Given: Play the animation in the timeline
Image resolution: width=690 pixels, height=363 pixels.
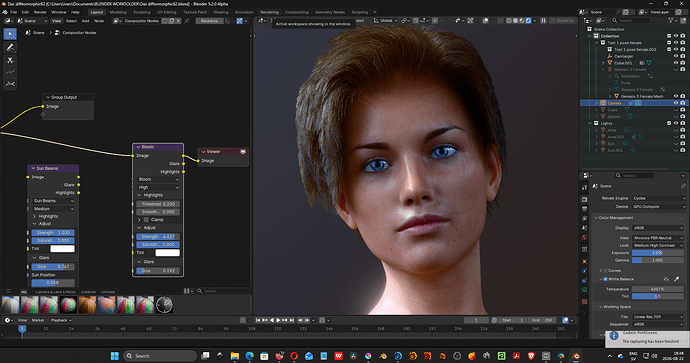Looking at the screenshot, I should tap(278, 320).
